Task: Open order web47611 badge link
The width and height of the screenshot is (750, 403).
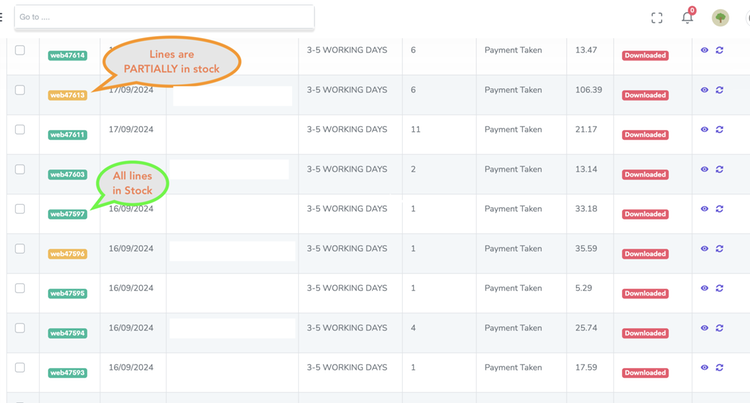Action: (67, 135)
